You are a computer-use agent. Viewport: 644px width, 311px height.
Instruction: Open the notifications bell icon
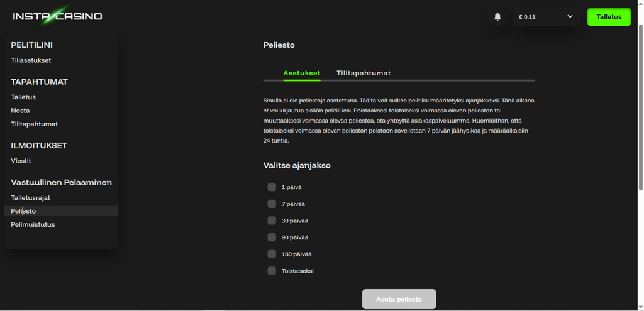click(x=497, y=17)
